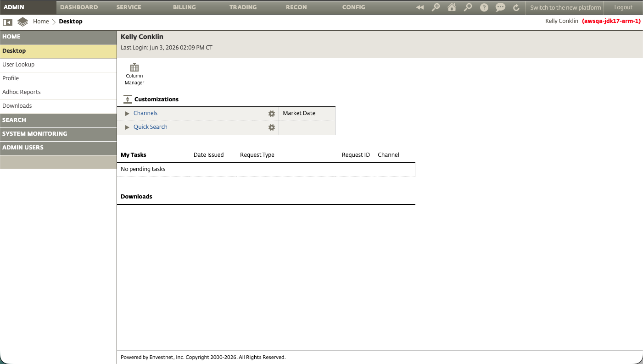Expand the Channels row triangle

coord(127,113)
